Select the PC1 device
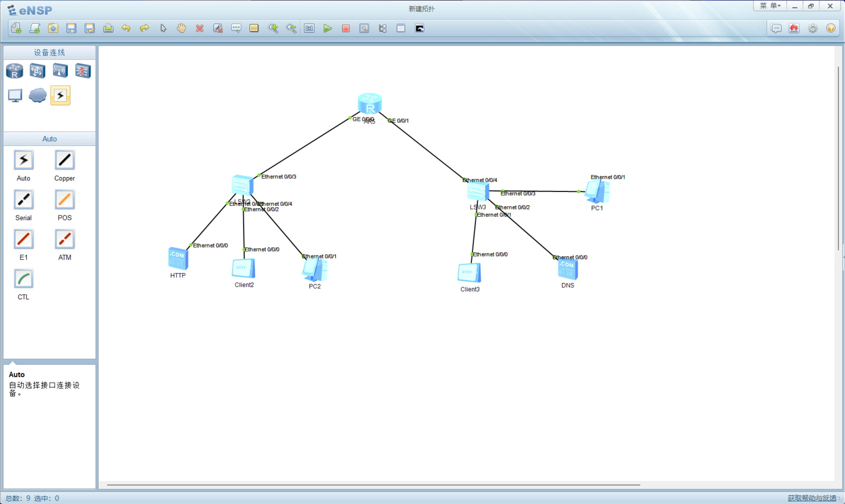 pos(597,191)
